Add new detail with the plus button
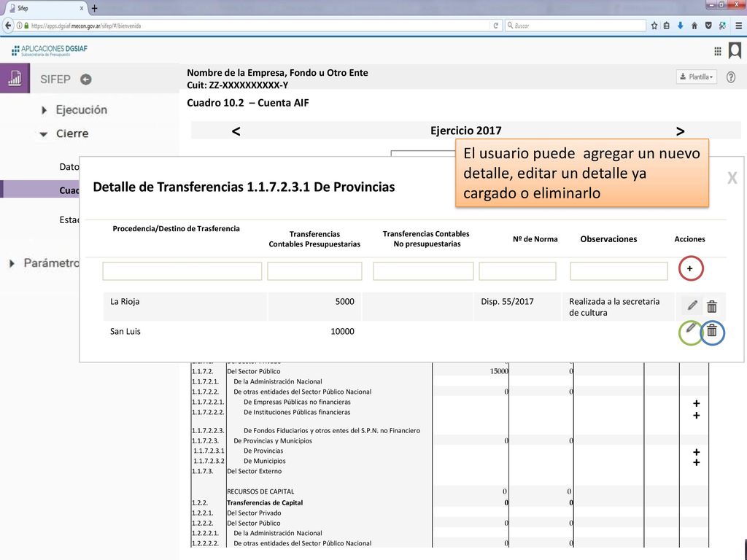Screen dimensions: 747x560 (x=691, y=268)
